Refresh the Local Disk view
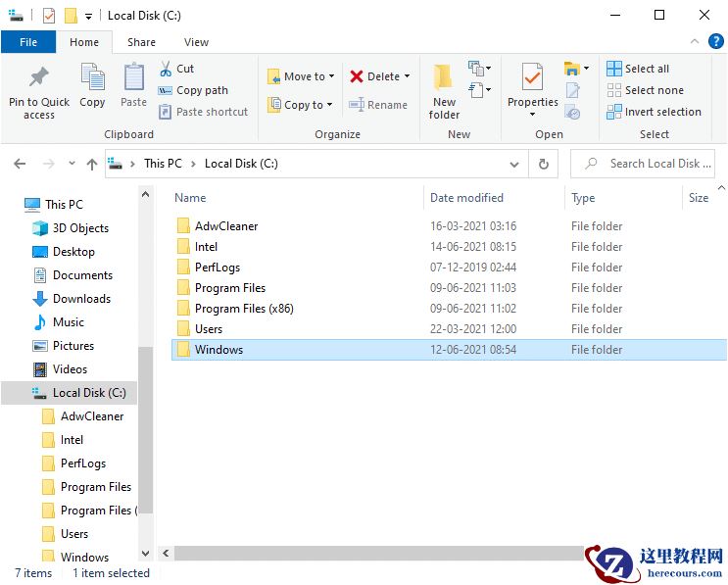 (x=543, y=164)
